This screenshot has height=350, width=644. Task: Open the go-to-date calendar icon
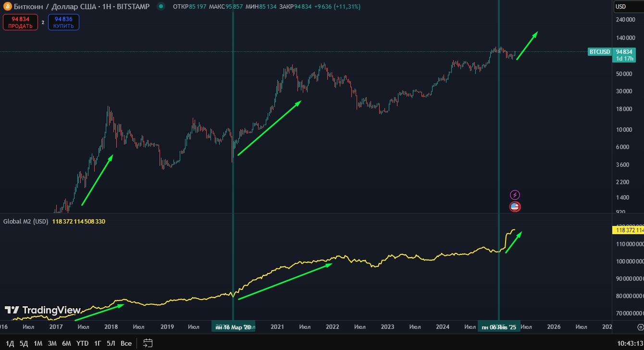pos(148,343)
